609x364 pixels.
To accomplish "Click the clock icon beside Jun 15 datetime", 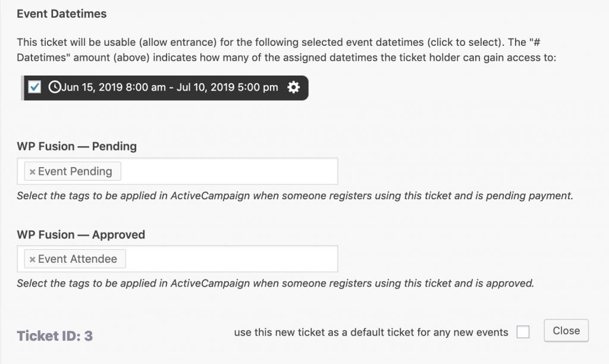I will pyautogui.click(x=54, y=87).
